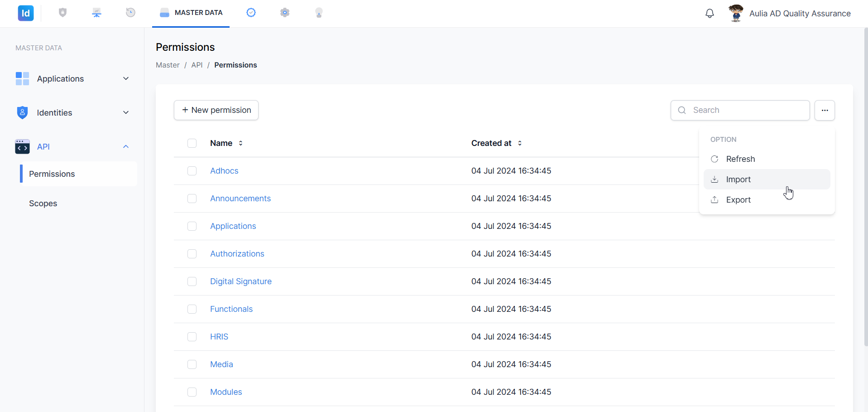Viewport: 868px width, 412px height.
Task: Click the New permission button
Action: [216, 110]
